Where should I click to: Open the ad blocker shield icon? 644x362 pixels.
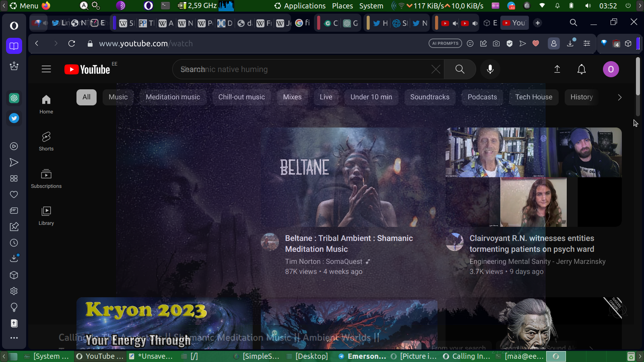coord(510,43)
